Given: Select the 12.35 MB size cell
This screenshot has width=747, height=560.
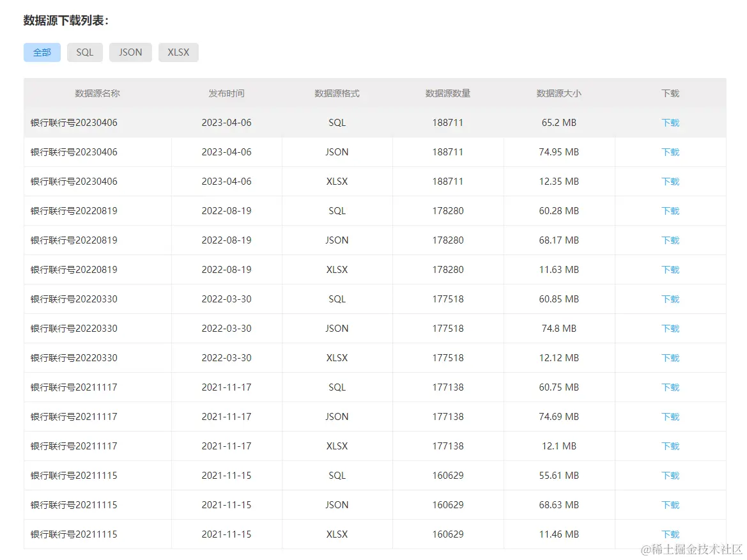Looking at the screenshot, I should tap(559, 182).
